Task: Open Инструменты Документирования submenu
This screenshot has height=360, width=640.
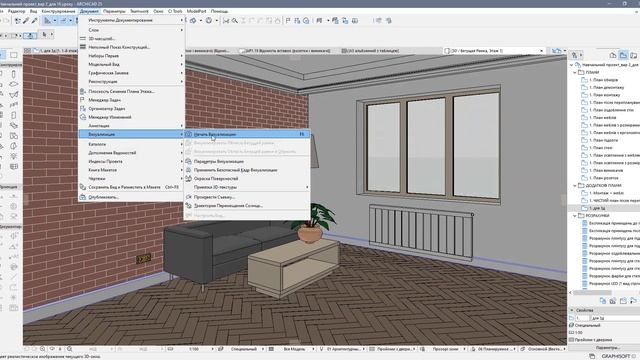Action: coord(131,20)
